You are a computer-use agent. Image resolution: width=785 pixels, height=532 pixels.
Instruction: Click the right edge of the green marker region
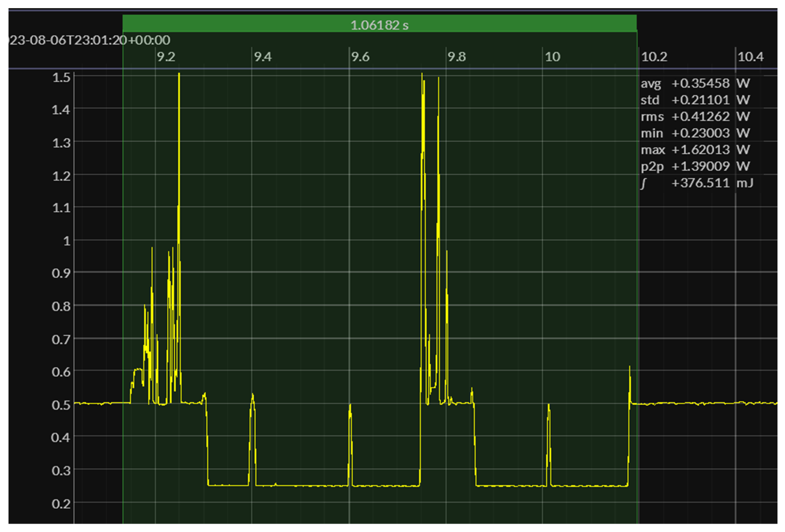tap(637, 270)
